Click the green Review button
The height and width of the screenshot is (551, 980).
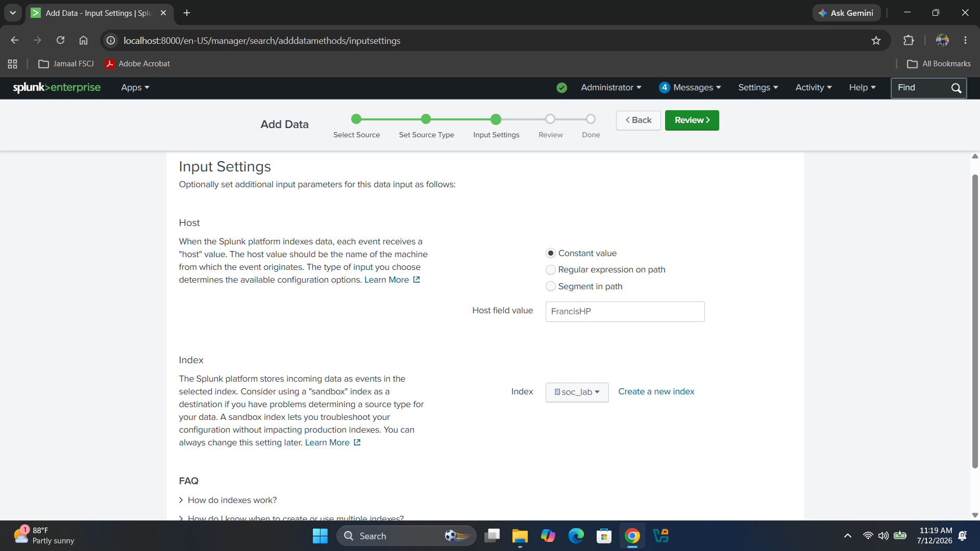692,120
